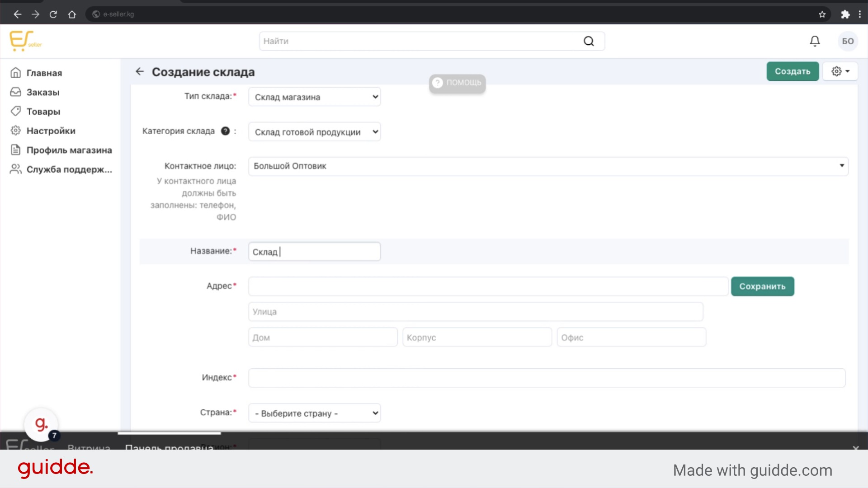Open Заказы in the sidebar
868x488 pixels.
pos(43,92)
